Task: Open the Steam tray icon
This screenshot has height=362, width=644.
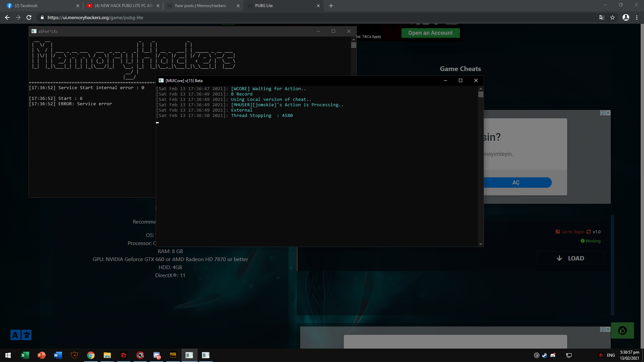Action: point(545,355)
